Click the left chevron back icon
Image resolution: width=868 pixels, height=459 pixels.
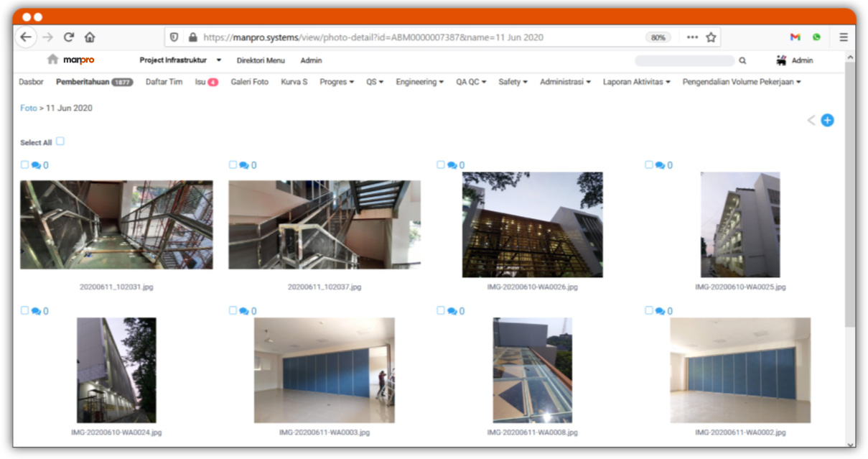coord(811,121)
